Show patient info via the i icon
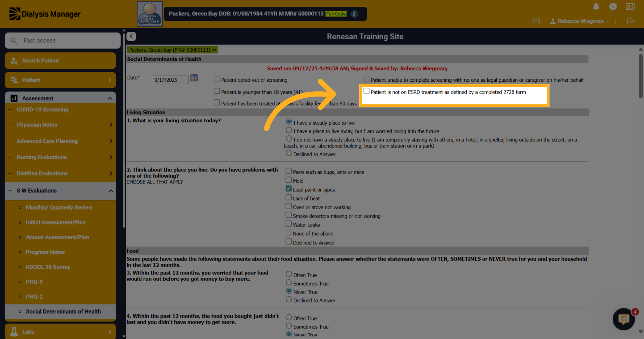 (354, 14)
